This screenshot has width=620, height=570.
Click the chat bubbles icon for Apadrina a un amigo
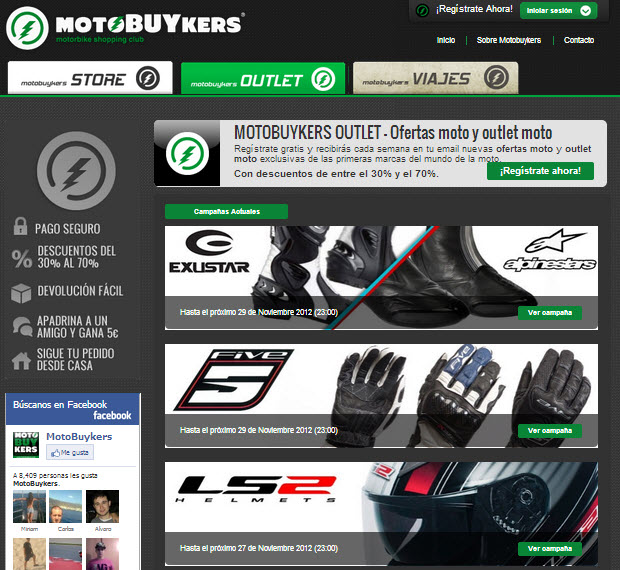tap(23, 327)
